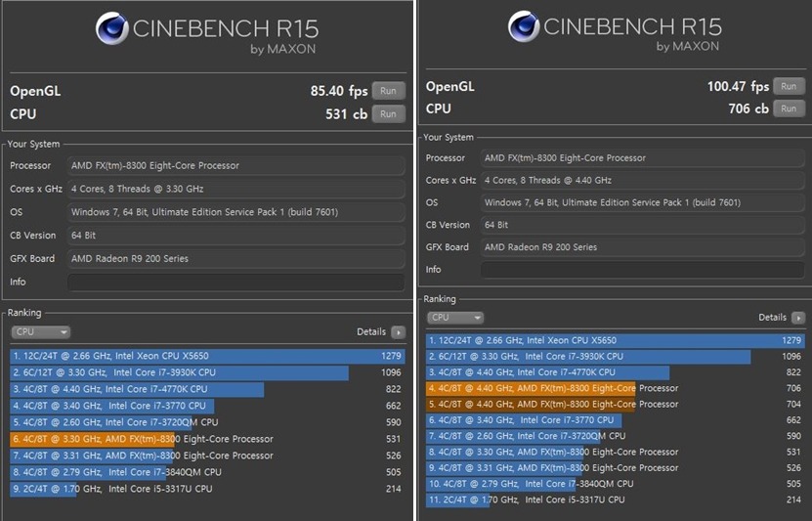Select i7-3720QM ranking row in right window
812x521 pixels.
point(616,436)
